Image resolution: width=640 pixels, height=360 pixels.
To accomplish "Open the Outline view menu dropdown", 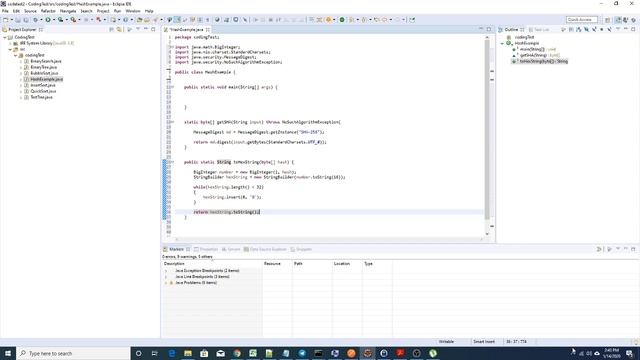I will click(618, 29).
